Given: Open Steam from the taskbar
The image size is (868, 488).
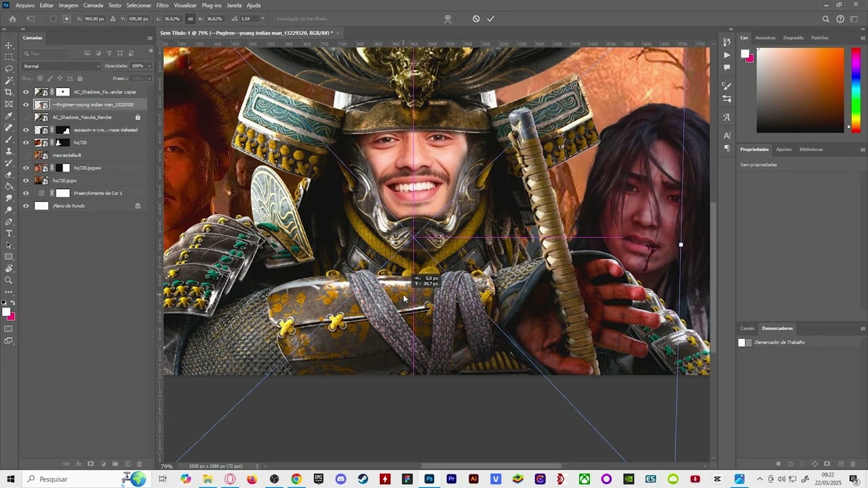Looking at the screenshot, I should (x=363, y=479).
